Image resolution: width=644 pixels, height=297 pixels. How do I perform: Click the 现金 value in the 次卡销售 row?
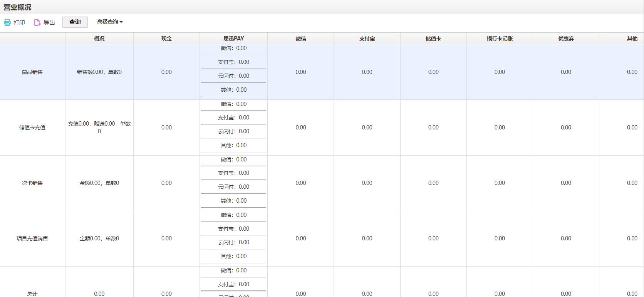(x=166, y=183)
